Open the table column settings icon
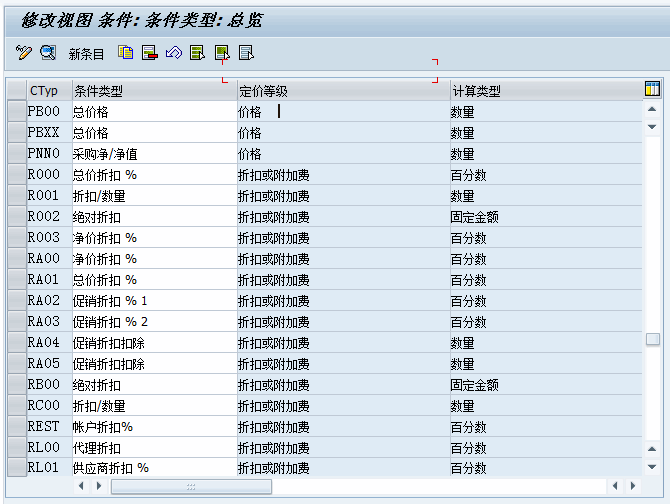This screenshot has height=504, width=670. click(x=652, y=89)
